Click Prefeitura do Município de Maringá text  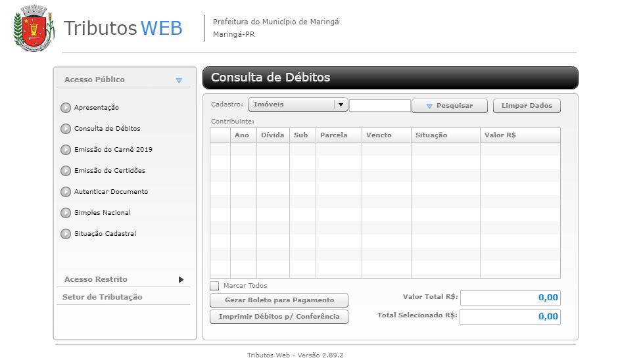276,22
